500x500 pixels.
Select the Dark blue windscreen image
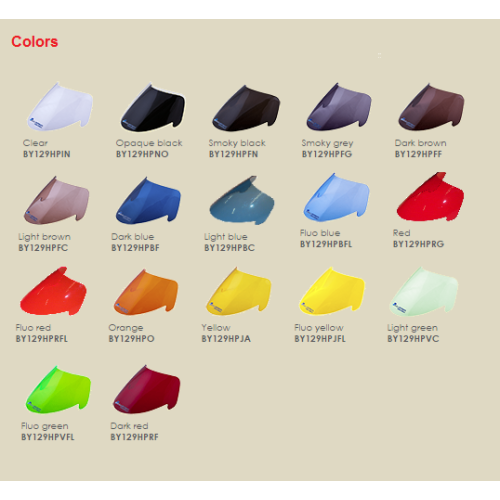pos(148,200)
